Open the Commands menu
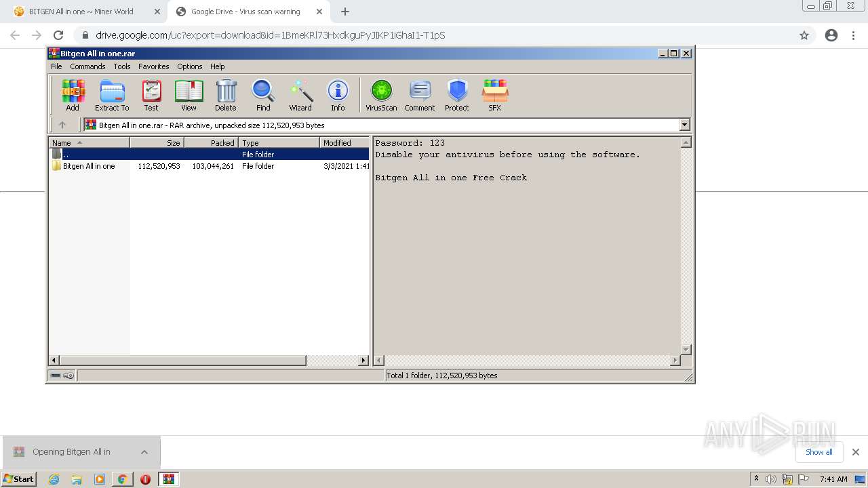The width and height of the screenshot is (868, 488). pyautogui.click(x=87, y=66)
